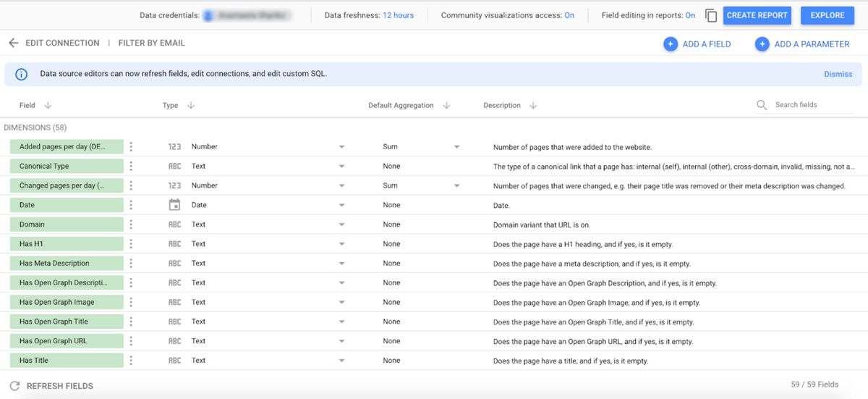Screen dimensions: 868x399
Task: Sort by Default Aggregation column arrow
Action: [446, 106]
